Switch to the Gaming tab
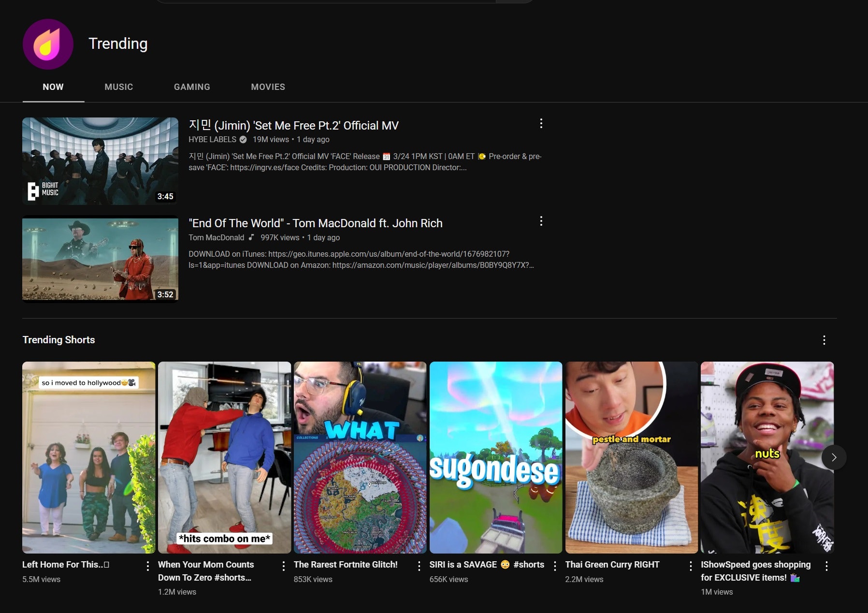 coord(192,87)
